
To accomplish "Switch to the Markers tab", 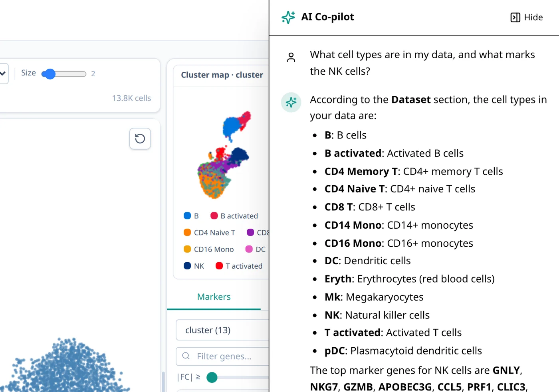I will pos(214,297).
